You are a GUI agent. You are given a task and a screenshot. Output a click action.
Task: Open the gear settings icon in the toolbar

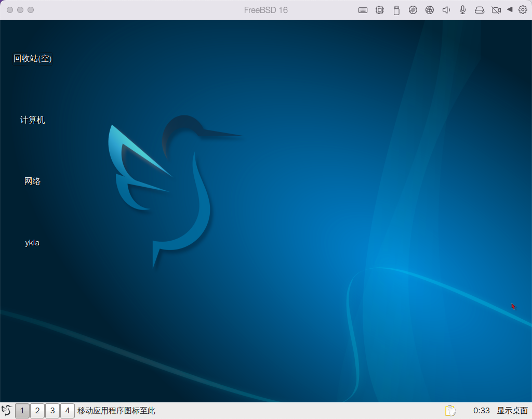[523, 10]
